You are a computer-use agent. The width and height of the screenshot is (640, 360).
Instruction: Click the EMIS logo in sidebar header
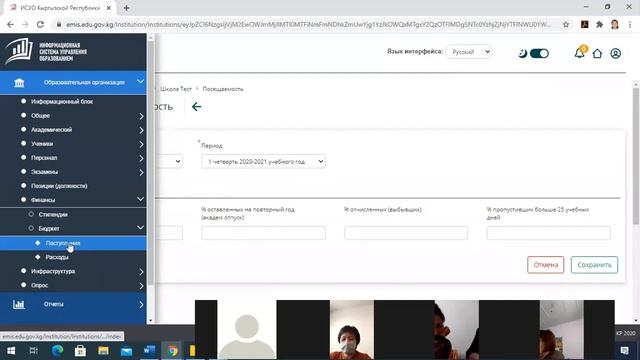(x=46, y=51)
